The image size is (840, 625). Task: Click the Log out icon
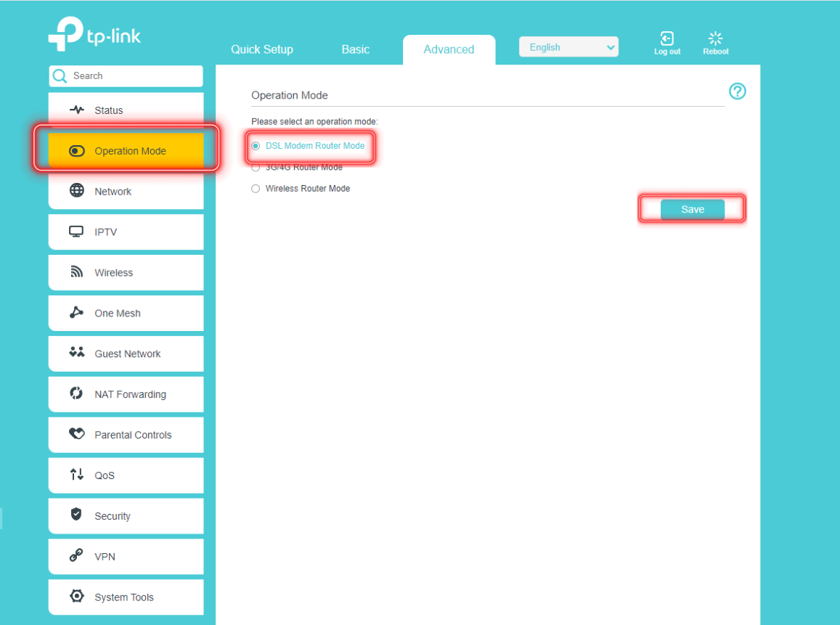click(667, 38)
